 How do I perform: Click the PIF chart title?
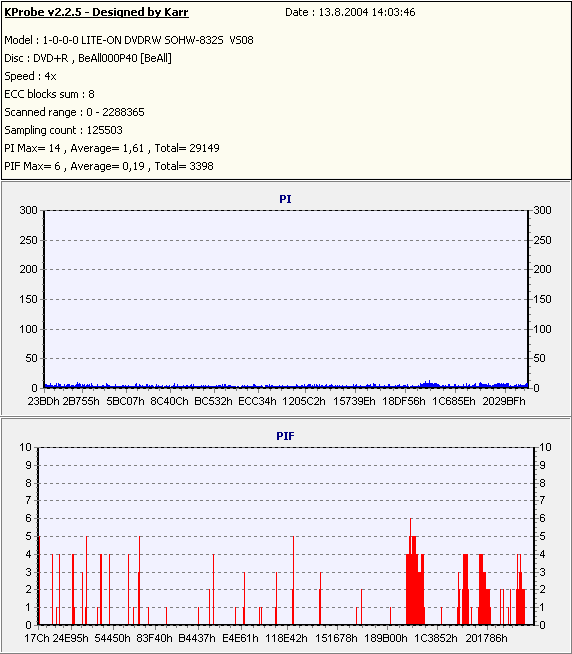click(x=285, y=436)
